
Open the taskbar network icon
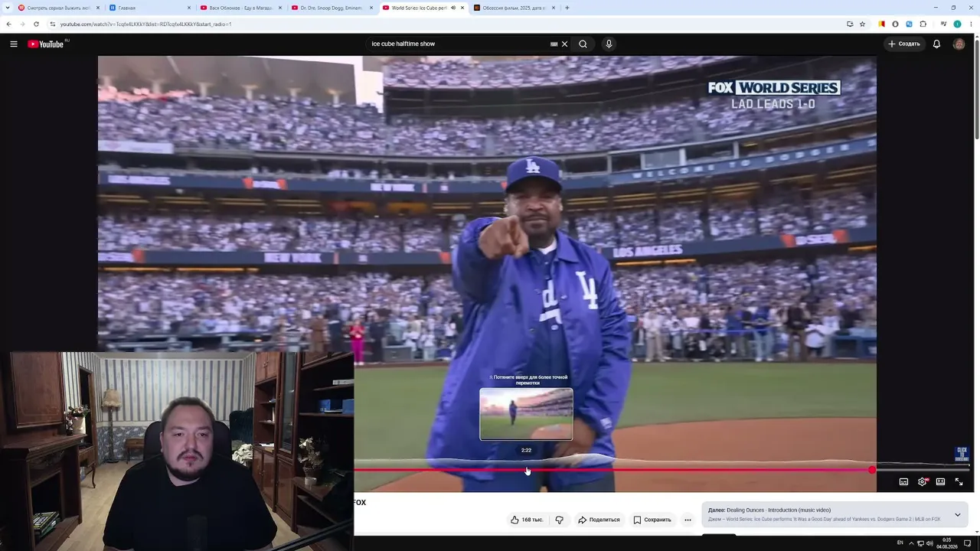(x=920, y=543)
